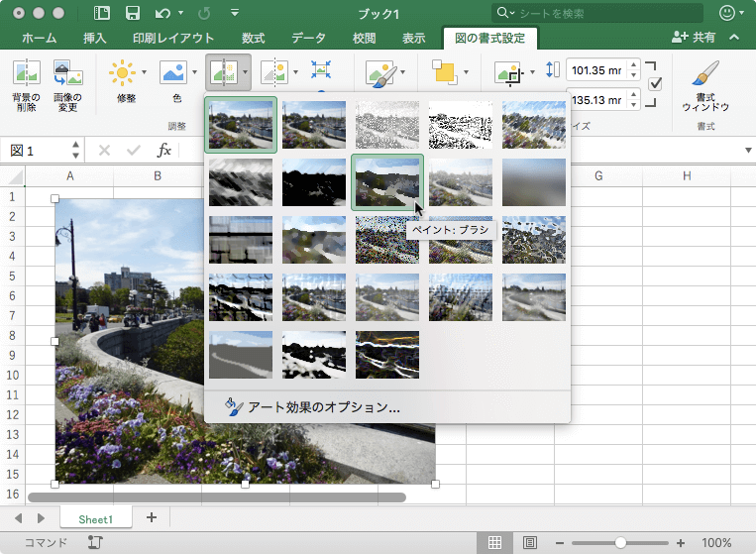Click the confirm checkmark in formula bar
This screenshot has height=554, width=756.
[x=134, y=151]
